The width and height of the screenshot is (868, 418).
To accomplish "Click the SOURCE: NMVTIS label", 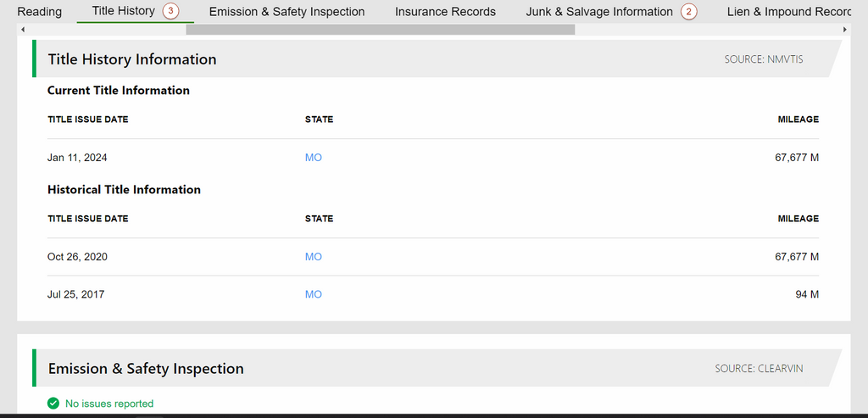I will click(763, 59).
